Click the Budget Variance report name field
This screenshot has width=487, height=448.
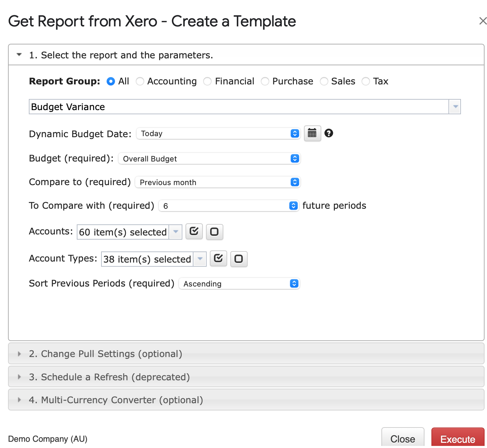click(239, 107)
